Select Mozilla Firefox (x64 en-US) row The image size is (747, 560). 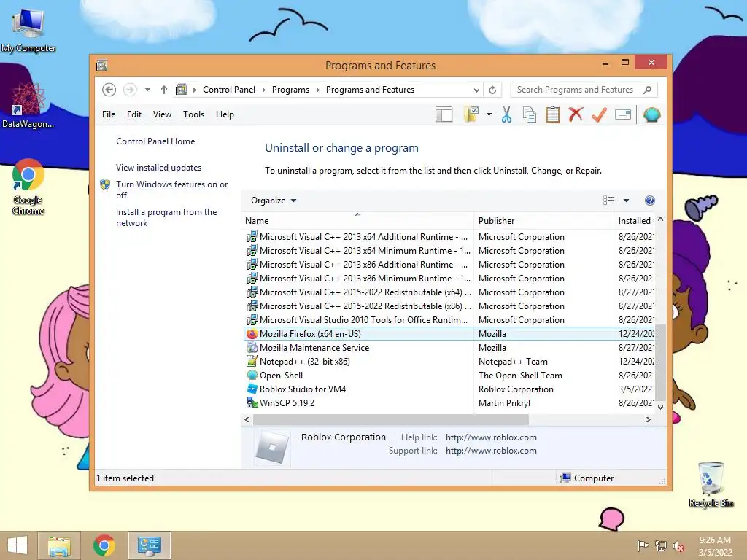point(449,334)
